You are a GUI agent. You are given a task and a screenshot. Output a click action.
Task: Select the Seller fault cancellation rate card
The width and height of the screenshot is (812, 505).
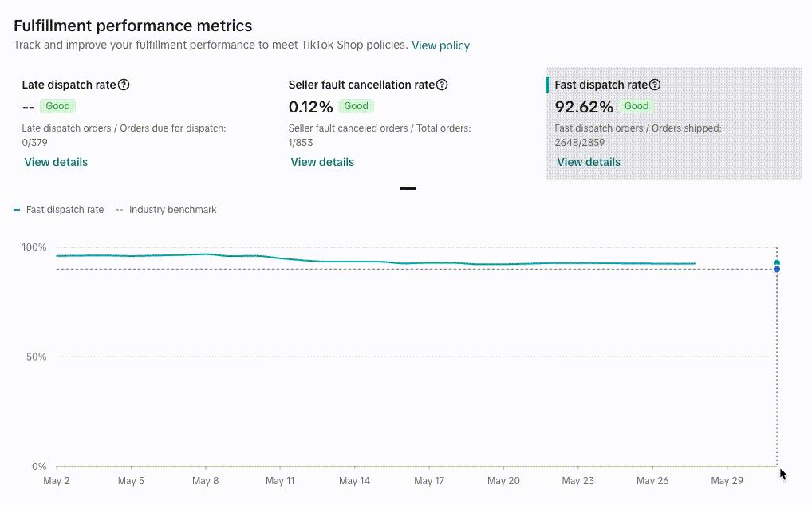(407, 124)
